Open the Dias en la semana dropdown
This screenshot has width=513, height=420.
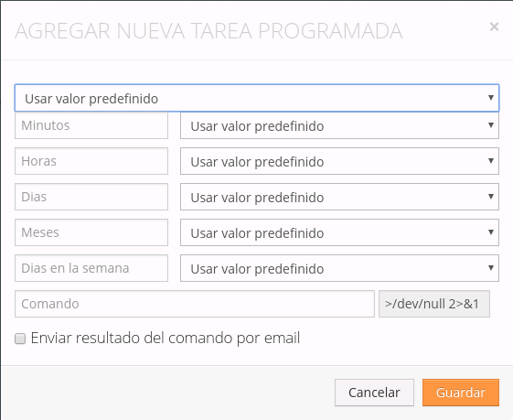(x=339, y=268)
